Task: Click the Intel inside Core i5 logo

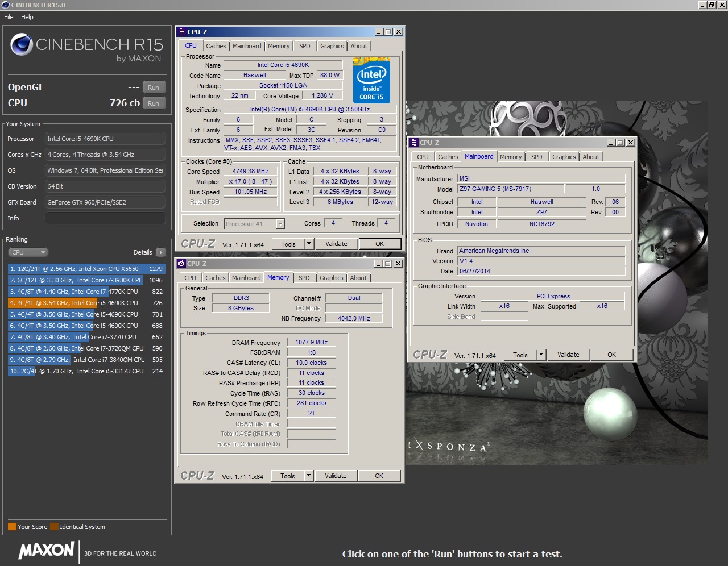Action: click(x=371, y=80)
